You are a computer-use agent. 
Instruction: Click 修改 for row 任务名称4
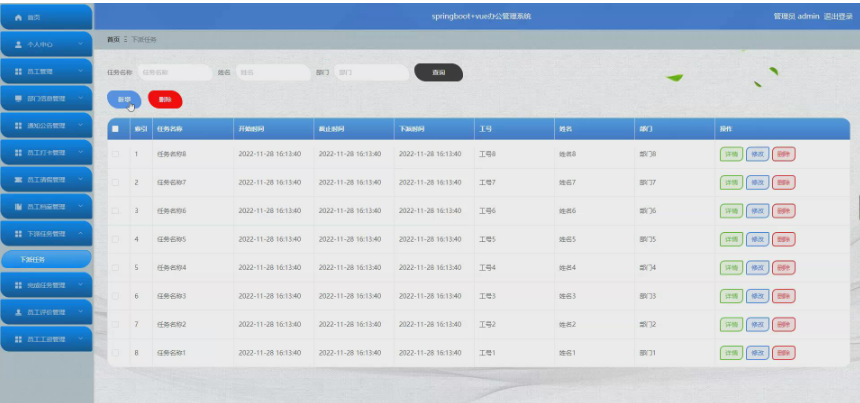point(757,268)
